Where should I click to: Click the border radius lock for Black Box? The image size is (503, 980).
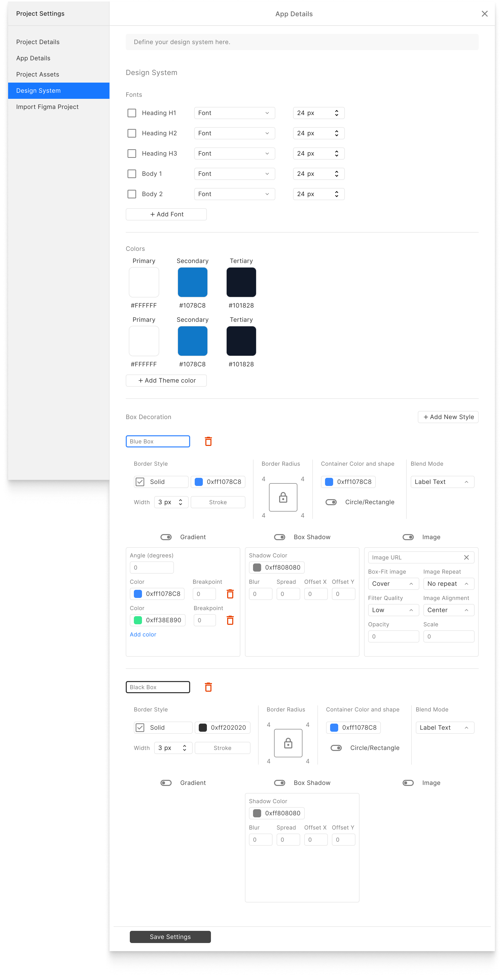click(288, 743)
